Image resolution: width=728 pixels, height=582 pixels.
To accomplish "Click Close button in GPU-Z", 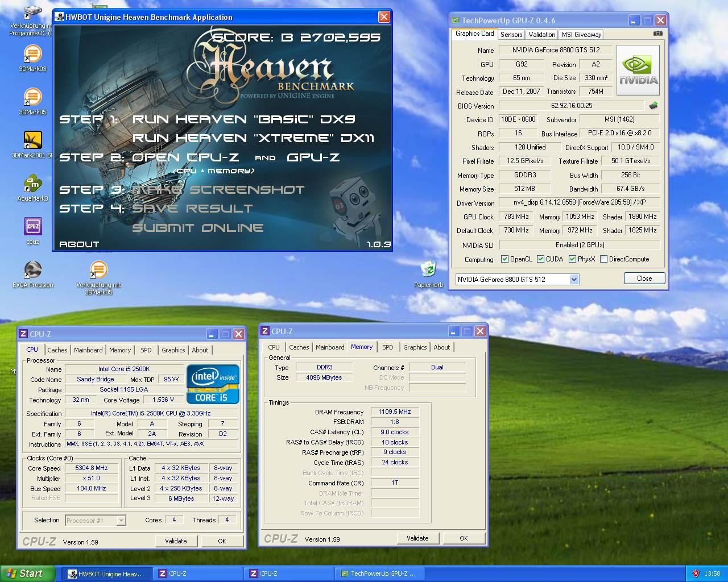I will (x=644, y=278).
